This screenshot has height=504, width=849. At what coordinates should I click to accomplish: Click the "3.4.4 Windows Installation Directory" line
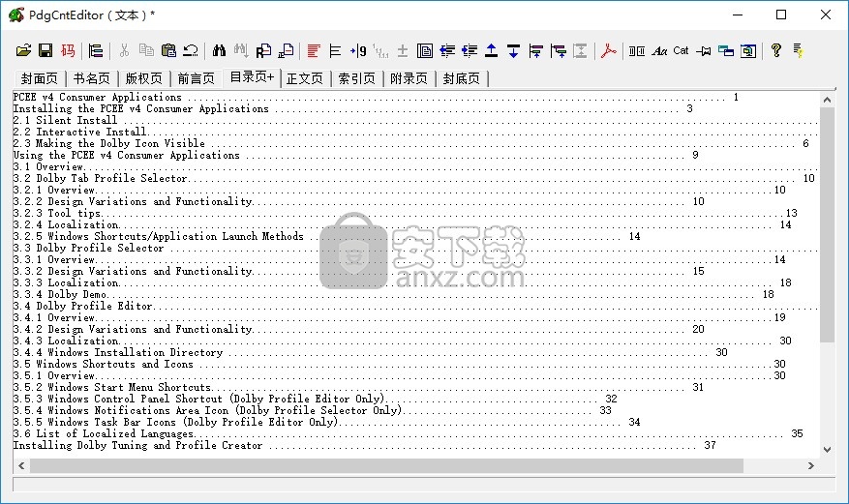(x=371, y=352)
